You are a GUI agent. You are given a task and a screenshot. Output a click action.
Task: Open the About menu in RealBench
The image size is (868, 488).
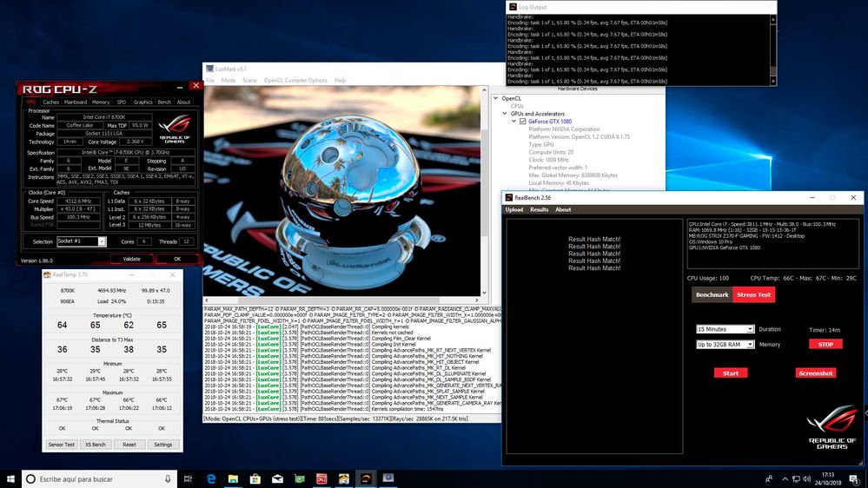point(563,209)
